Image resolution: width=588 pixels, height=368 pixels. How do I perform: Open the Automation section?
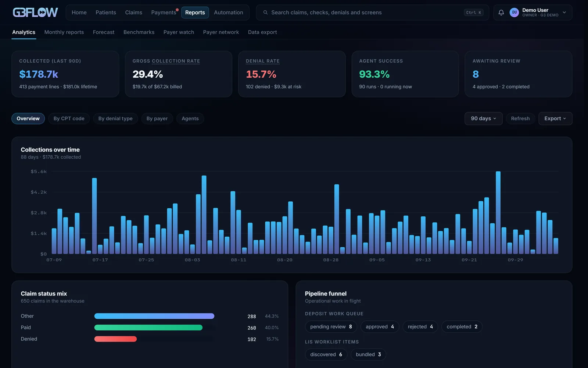point(229,13)
